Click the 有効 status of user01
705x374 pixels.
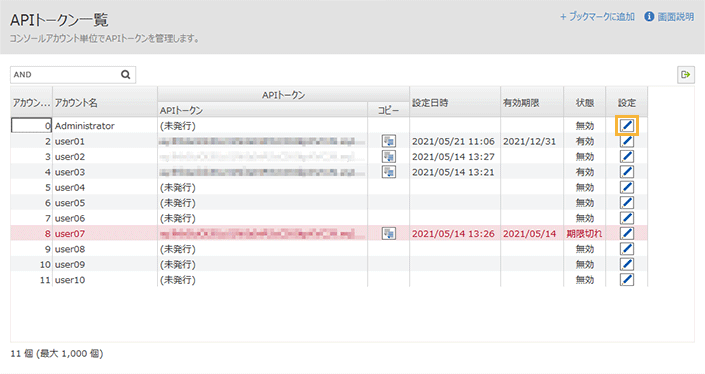[x=585, y=141]
